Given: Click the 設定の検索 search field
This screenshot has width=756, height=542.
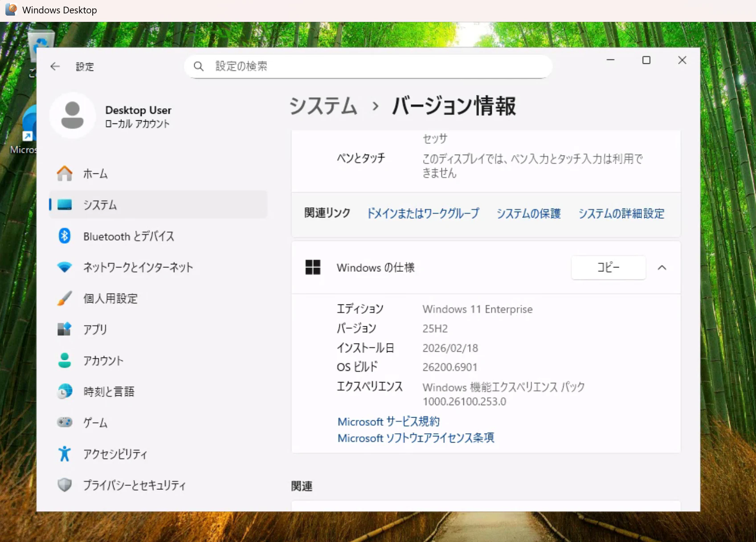Looking at the screenshot, I should pyautogui.click(x=368, y=66).
